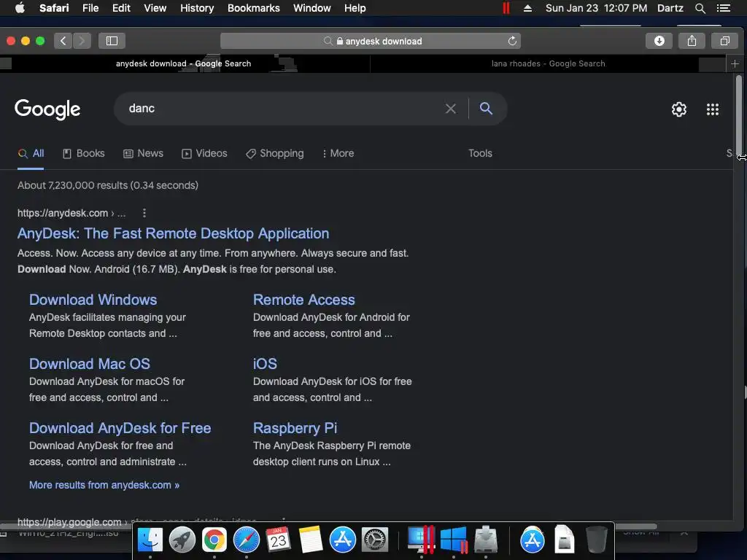Click the eject icon in menu bar

pyautogui.click(x=527, y=8)
